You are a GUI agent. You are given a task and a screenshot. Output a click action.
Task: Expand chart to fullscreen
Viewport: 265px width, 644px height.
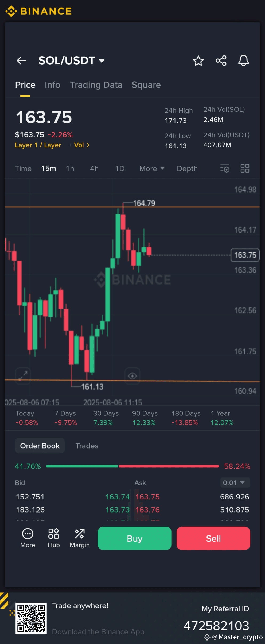[x=23, y=376]
